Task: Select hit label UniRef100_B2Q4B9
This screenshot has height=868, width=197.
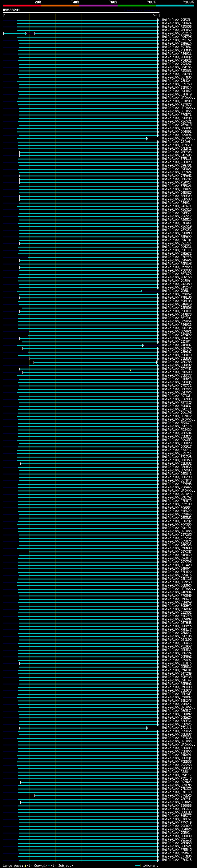Action: coord(177,748)
